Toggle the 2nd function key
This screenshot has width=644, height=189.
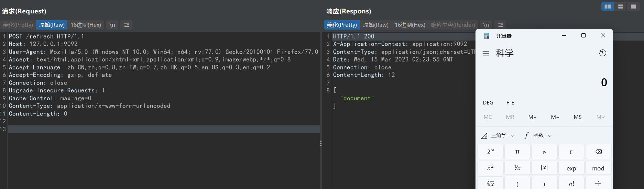point(491,152)
